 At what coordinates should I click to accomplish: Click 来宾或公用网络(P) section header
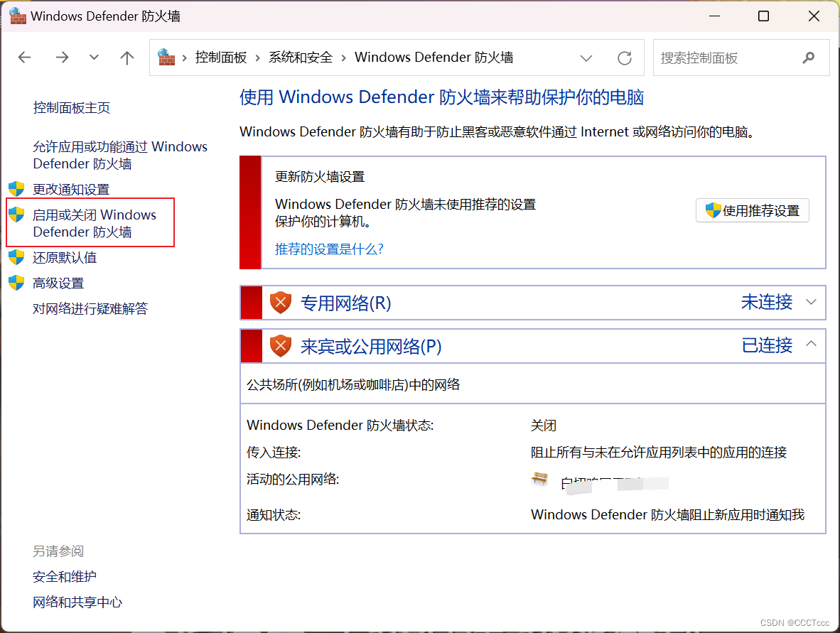coord(371,347)
